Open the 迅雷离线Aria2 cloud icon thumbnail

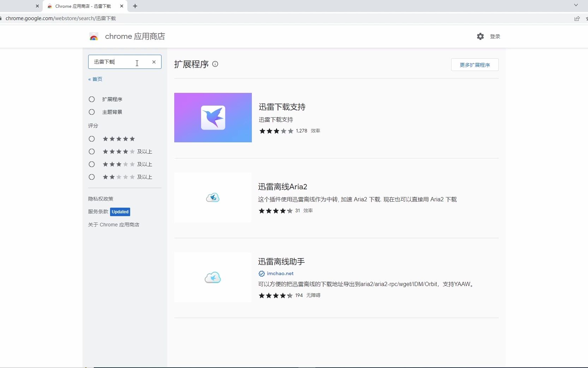(x=213, y=197)
